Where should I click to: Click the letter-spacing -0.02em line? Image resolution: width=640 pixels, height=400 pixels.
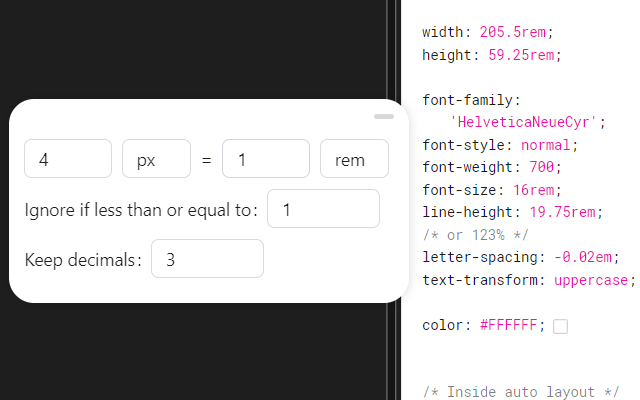[x=521, y=257]
